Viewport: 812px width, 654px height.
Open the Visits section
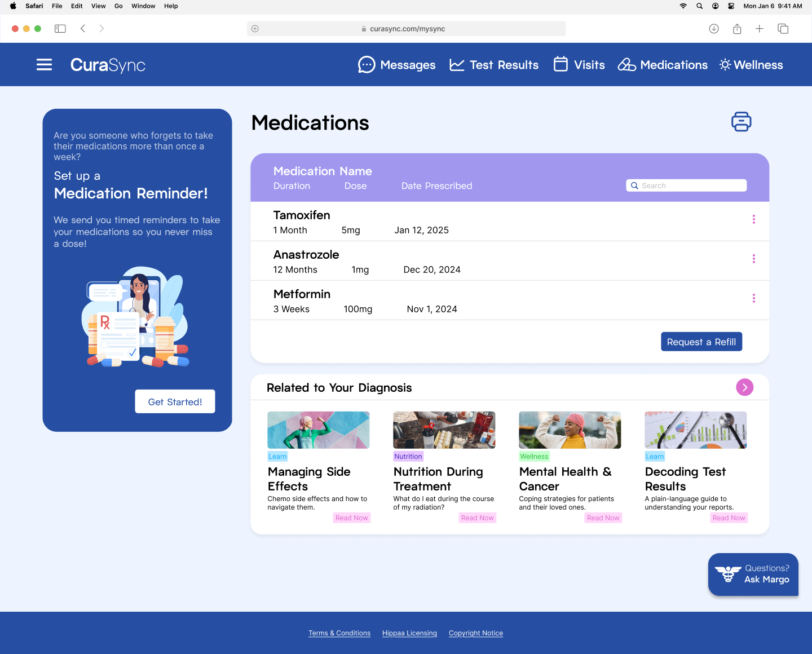pos(579,65)
